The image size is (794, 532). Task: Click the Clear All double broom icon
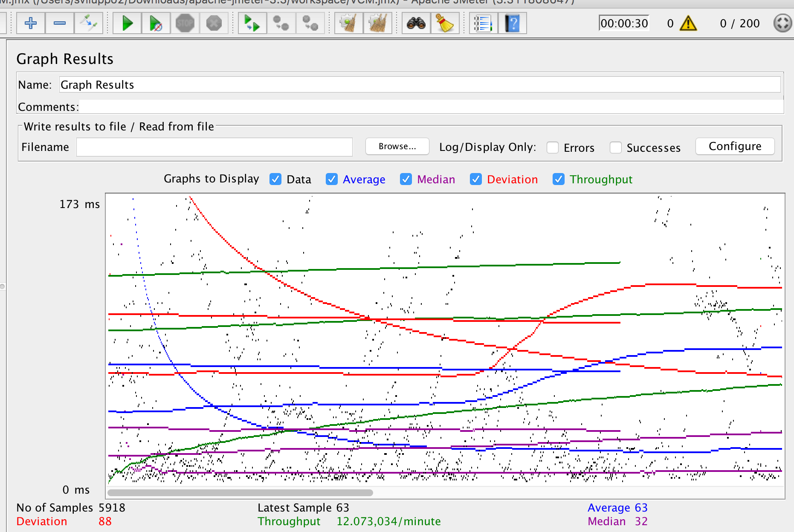point(377,23)
